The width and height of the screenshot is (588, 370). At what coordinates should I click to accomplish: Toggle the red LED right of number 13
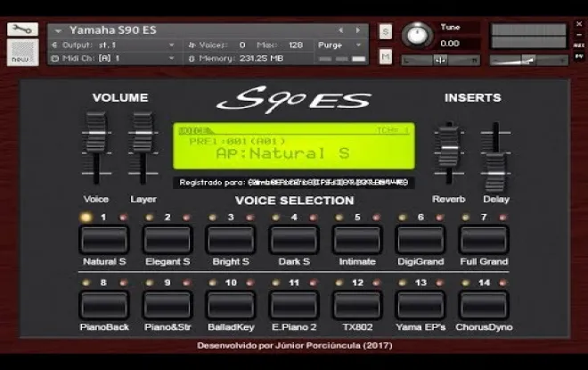point(439,283)
